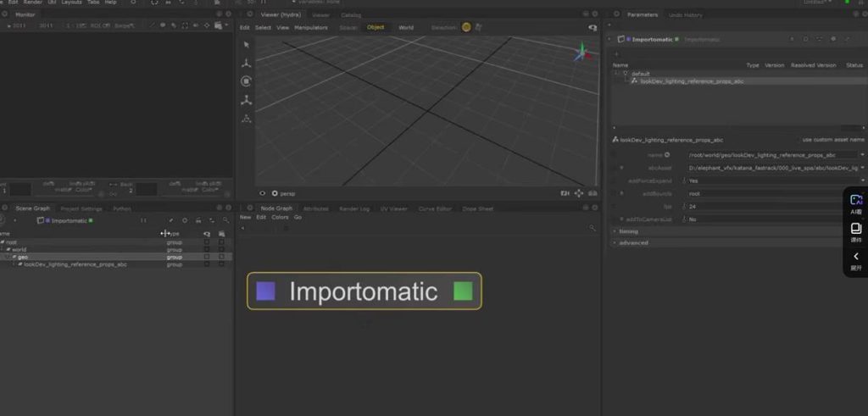This screenshot has height=416, width=868.
Task: Click the orientation axis gizmo in viewer
Action: 583,53
